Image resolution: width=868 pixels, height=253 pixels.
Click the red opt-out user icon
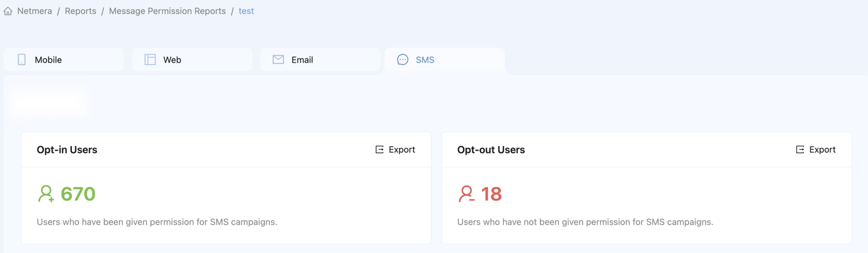[466, 194]
